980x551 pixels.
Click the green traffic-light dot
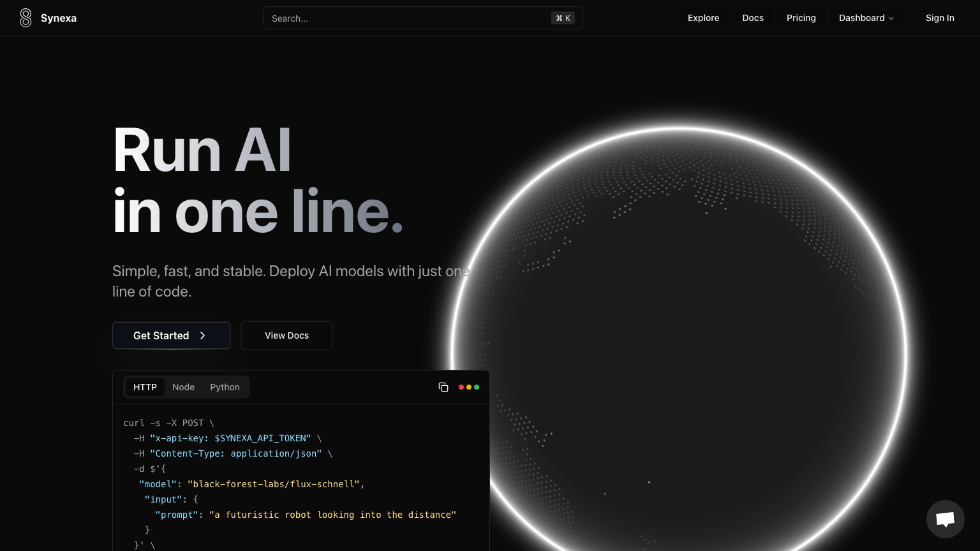coord(477,387)
